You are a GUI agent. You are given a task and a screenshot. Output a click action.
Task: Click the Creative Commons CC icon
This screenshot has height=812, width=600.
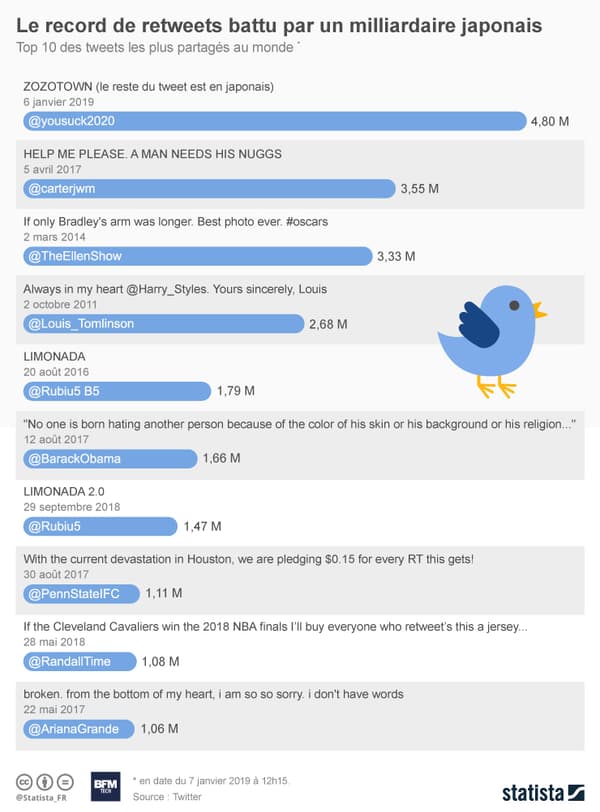(24, 781)
